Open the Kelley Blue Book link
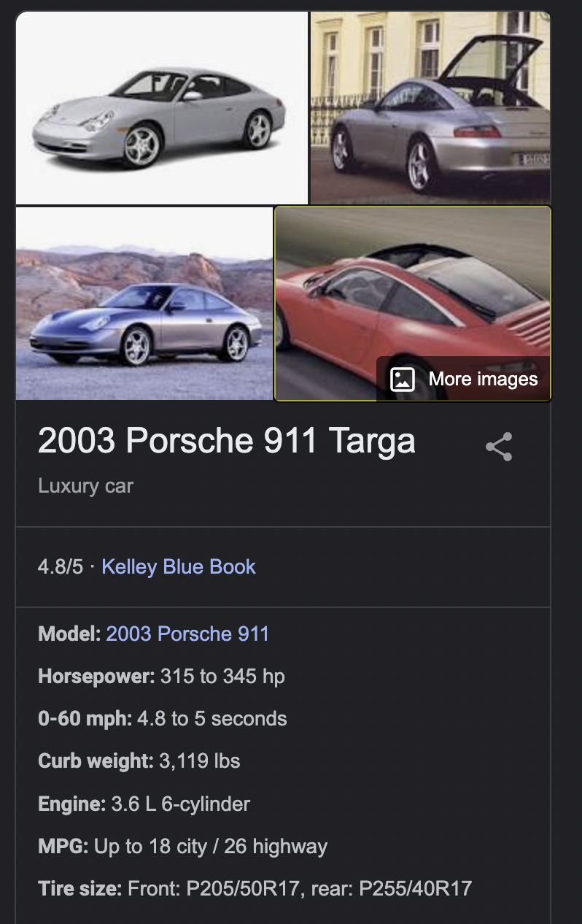The width and height of the screenshot is (582, 924). 179,567
